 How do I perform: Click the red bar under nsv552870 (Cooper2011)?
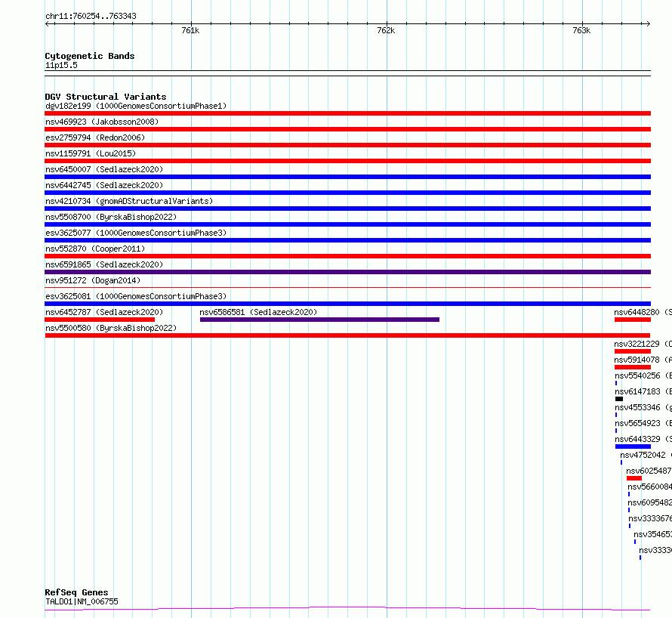tap(347, 256)
